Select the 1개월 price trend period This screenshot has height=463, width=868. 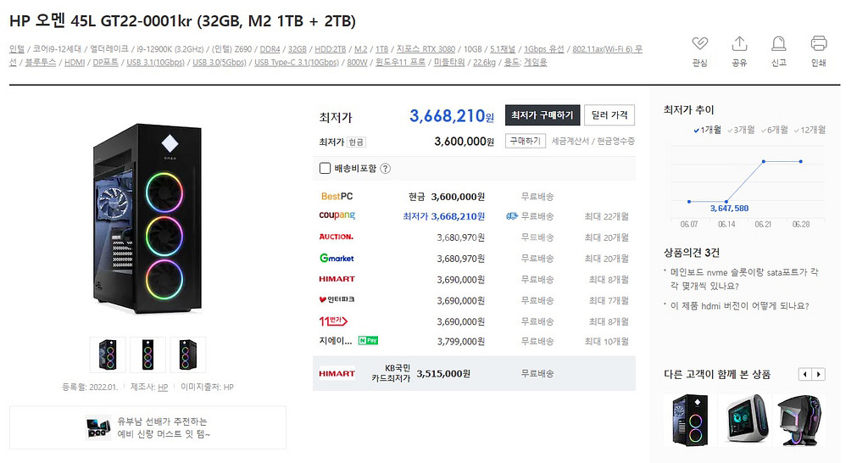[x=707, y=130]
